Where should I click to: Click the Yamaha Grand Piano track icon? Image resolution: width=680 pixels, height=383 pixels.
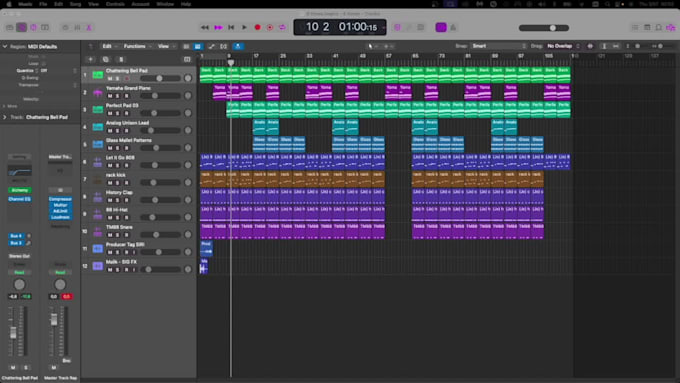pos(98,92)
